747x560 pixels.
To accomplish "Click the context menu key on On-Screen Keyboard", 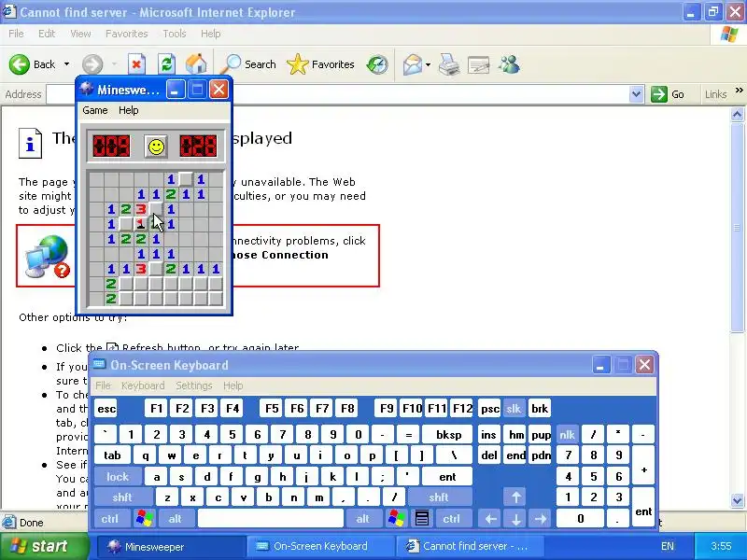I will tap(422, 518).
